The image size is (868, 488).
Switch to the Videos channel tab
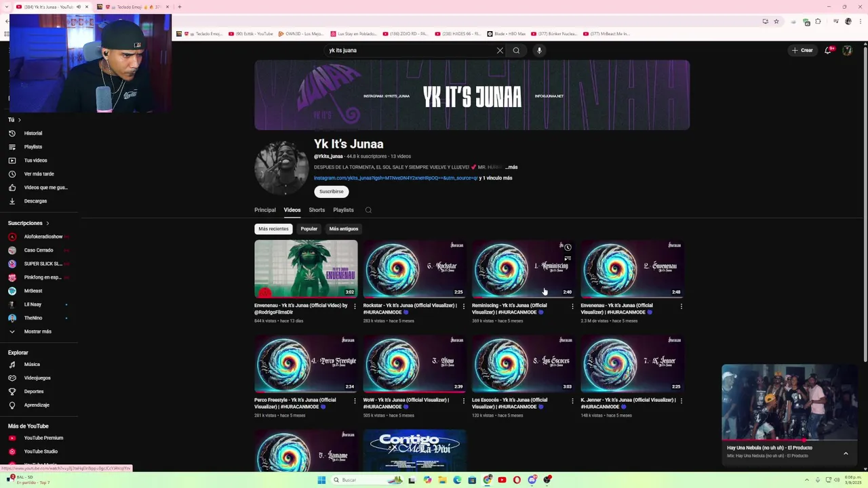(292, 210)
